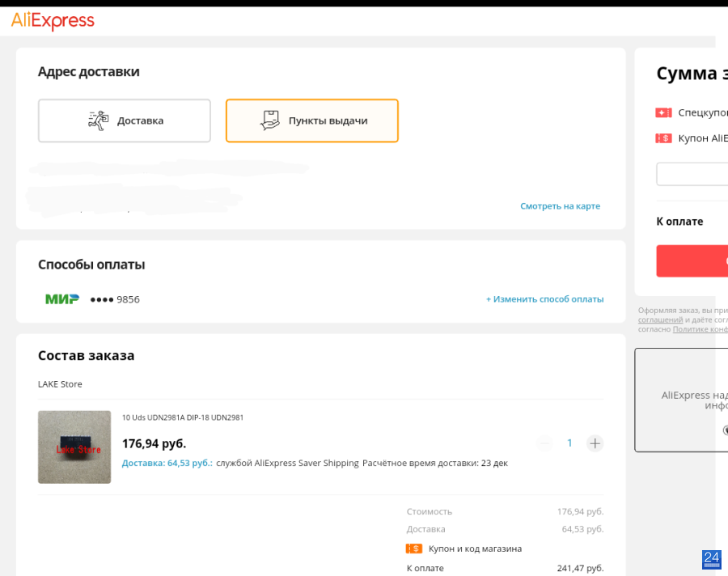Click the red place order button
The height and width of the screenshot is (576, 728).
click(x=692, y=261)
